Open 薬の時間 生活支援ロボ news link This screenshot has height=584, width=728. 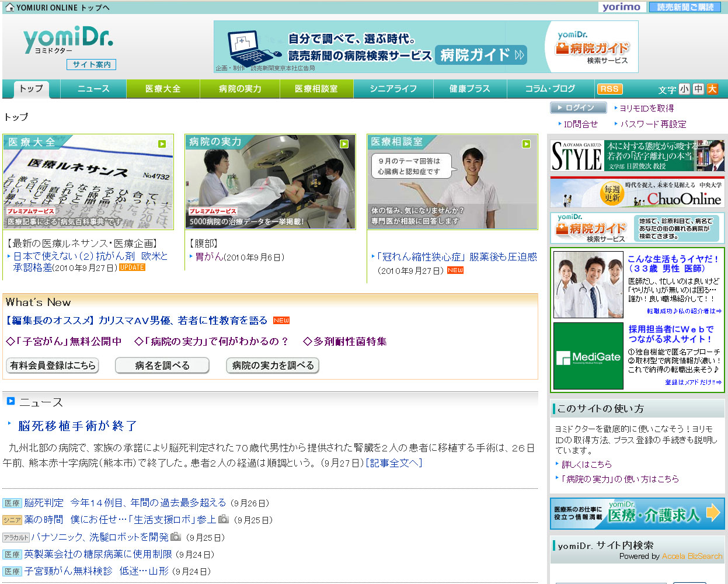(x=120, y=520)
